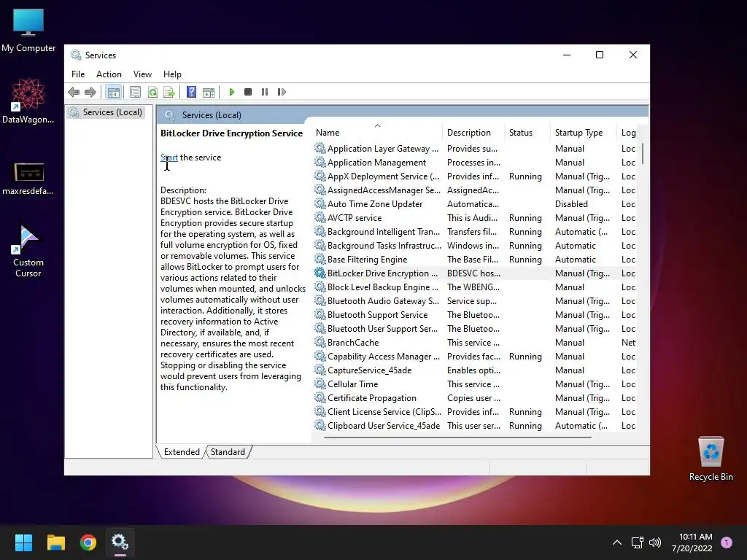Start service with green play icon
This screenshot has height=560, width=747.
tap(231, 92)
